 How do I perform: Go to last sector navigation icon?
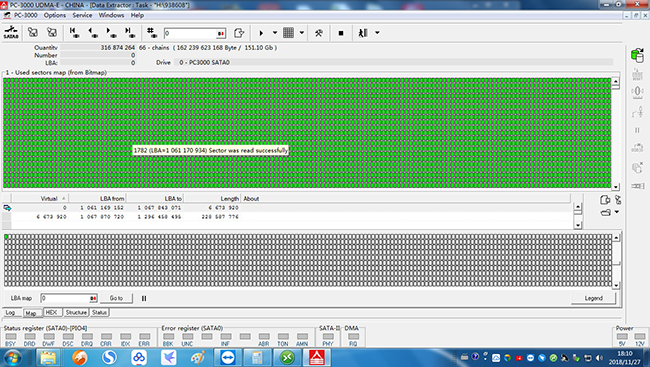tap(130, 33)
